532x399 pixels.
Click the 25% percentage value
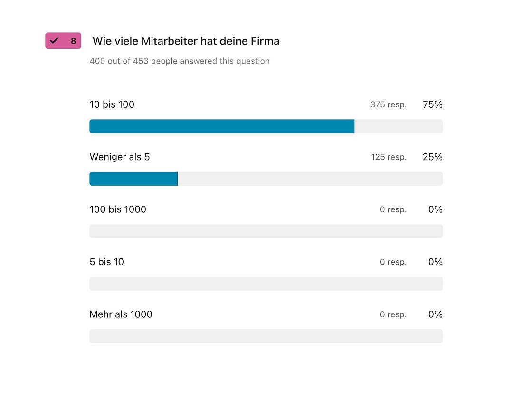(x=433, y=157)
